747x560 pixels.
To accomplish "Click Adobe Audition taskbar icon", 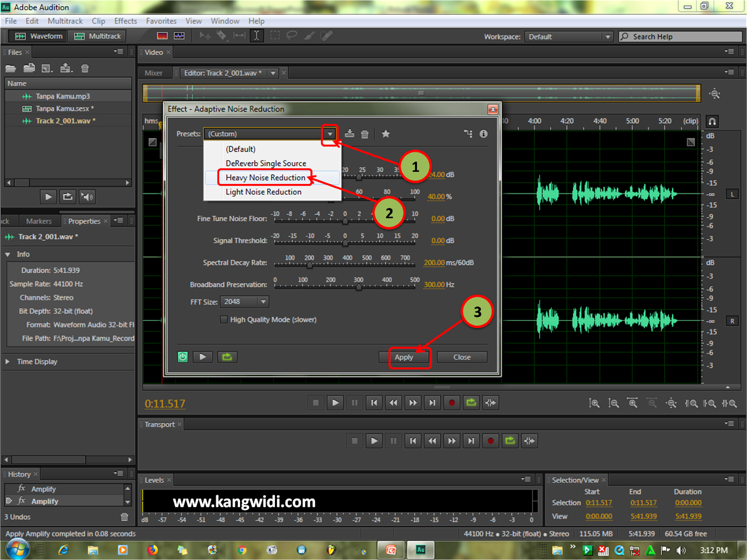I will (x=421, y=550).
